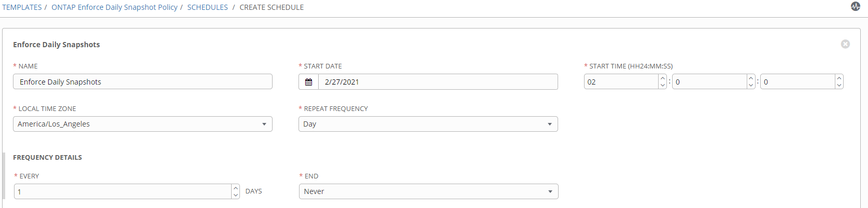Click the Every days number field
The image size is (868, 208).
(123, 191)
